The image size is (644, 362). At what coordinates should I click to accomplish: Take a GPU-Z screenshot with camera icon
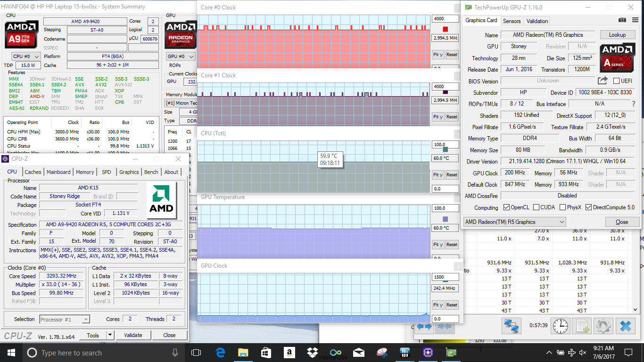pyautogui.click(x=622, y=20)
